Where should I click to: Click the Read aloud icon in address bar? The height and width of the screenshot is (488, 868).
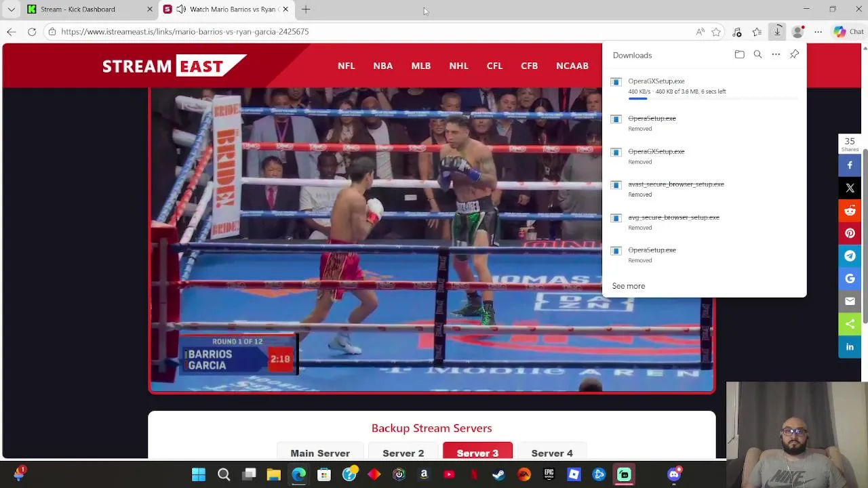[x=700, y=32]
